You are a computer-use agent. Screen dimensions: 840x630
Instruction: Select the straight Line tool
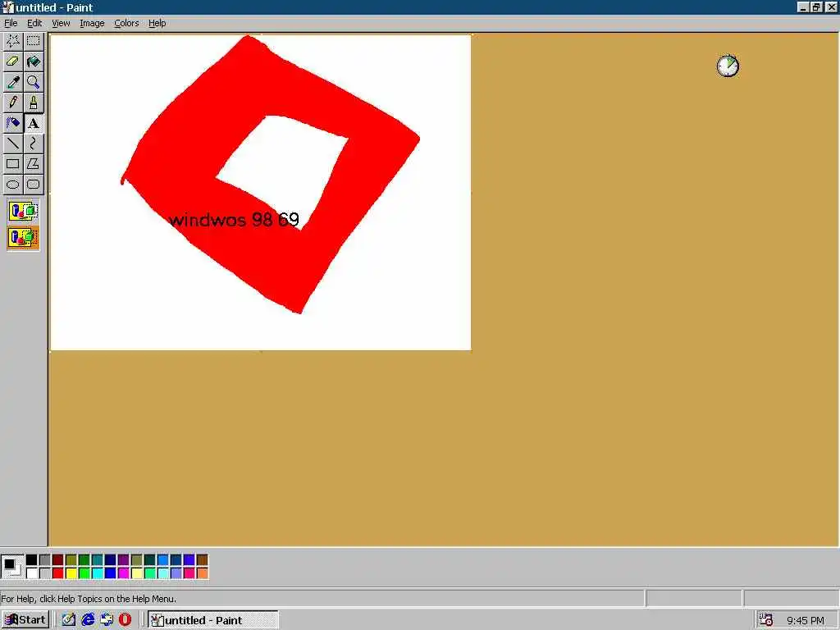[13, 144]
